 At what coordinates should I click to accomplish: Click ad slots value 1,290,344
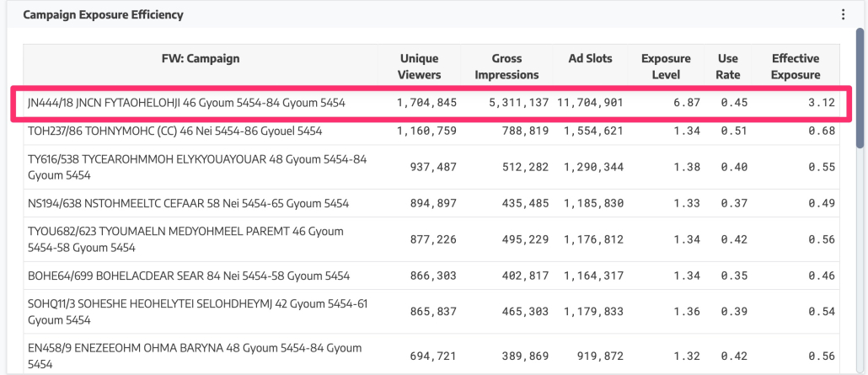pyautogui.click(x=594, y=168)
